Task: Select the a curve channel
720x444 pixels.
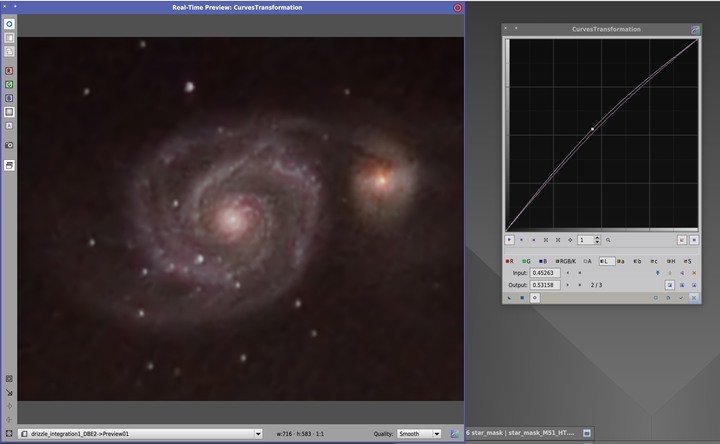Action: [x=621, y=261]
